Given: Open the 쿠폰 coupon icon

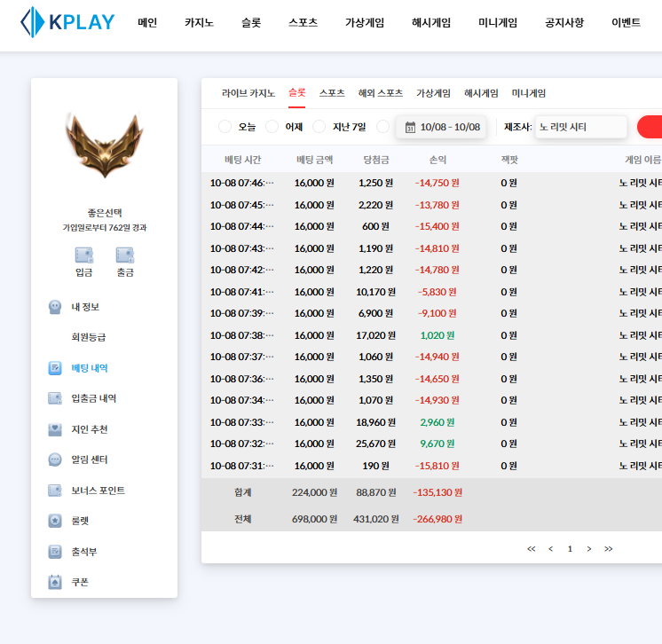Looking at the screenshot, I should [x=55, y=582].
